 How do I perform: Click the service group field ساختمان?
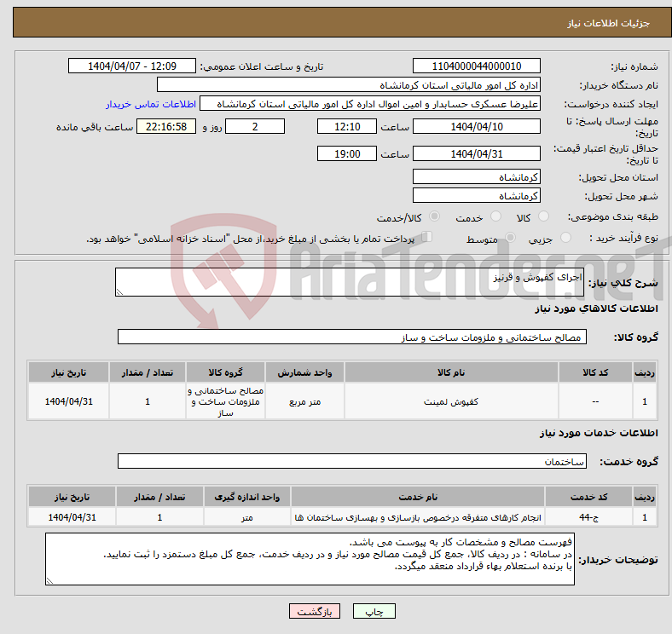(352, 461)
